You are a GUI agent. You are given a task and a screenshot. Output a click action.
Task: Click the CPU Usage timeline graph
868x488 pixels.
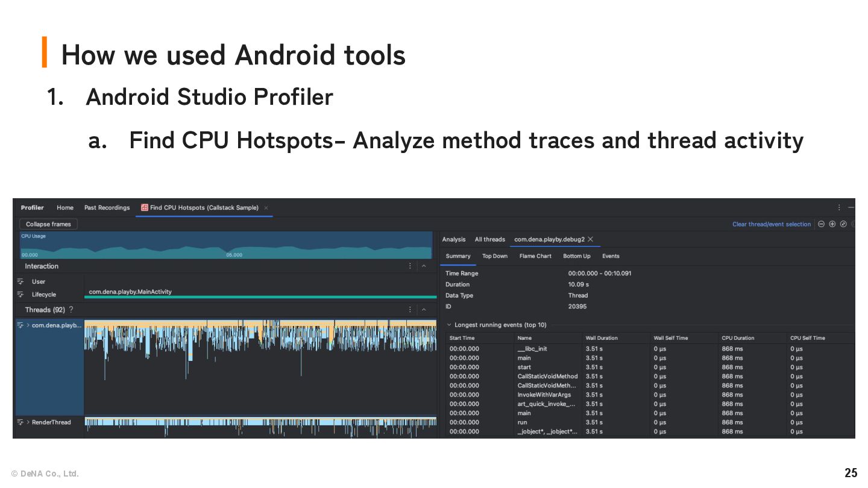226,245
